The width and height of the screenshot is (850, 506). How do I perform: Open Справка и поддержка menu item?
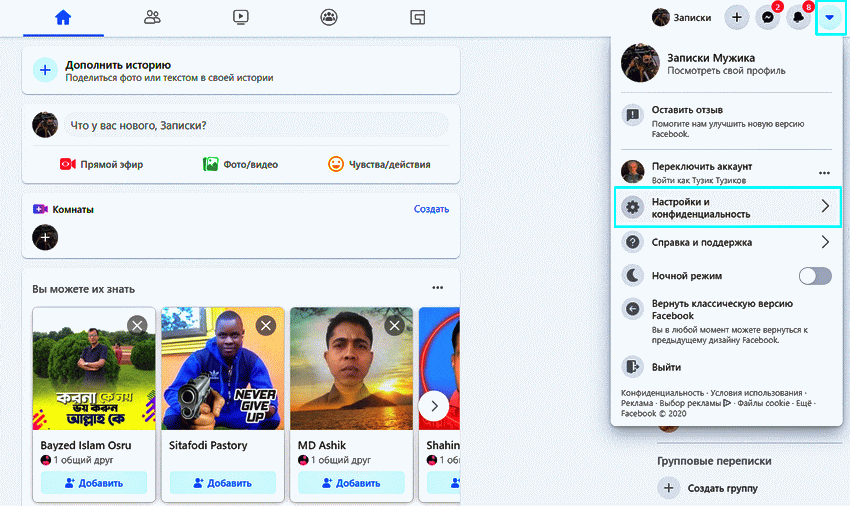tap(726, 242)
